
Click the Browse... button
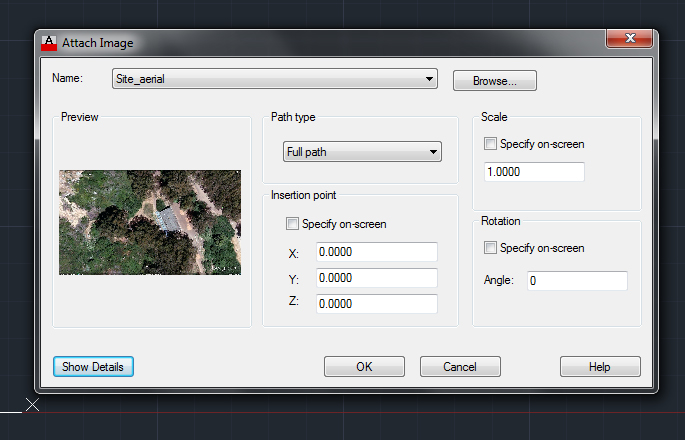click(495, 81)
